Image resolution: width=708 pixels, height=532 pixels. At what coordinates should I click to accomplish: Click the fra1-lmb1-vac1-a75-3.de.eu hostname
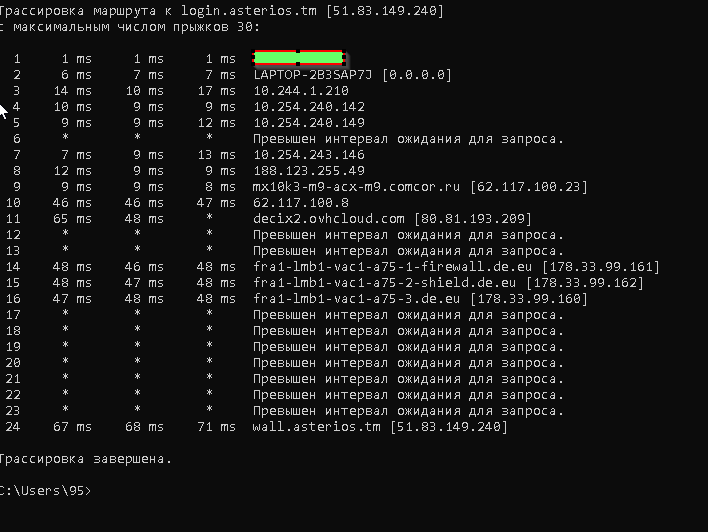[x=356, y=299]
